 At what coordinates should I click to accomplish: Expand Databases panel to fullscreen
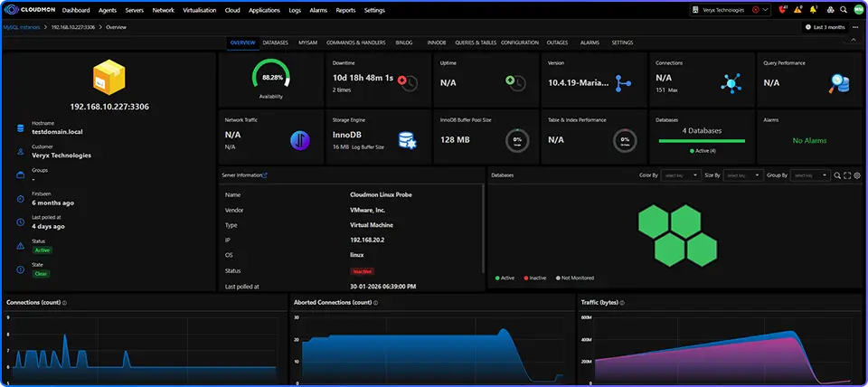click(x=847, y=175)
